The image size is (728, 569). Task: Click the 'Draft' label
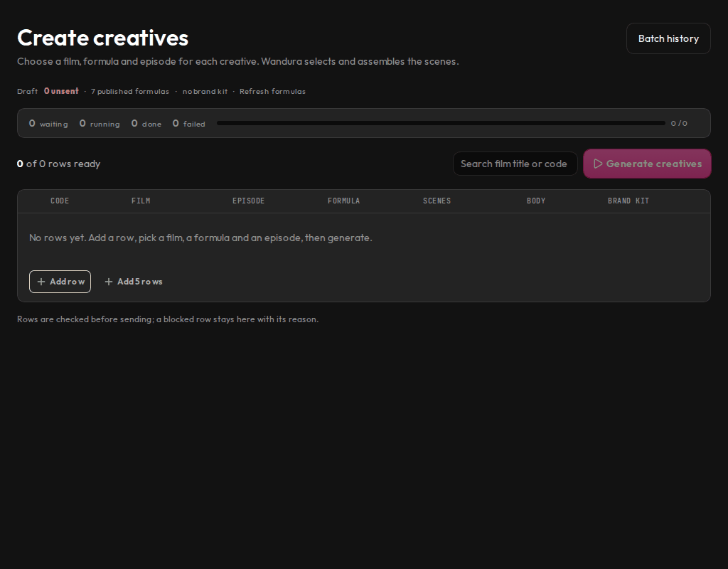coord(28,92)
